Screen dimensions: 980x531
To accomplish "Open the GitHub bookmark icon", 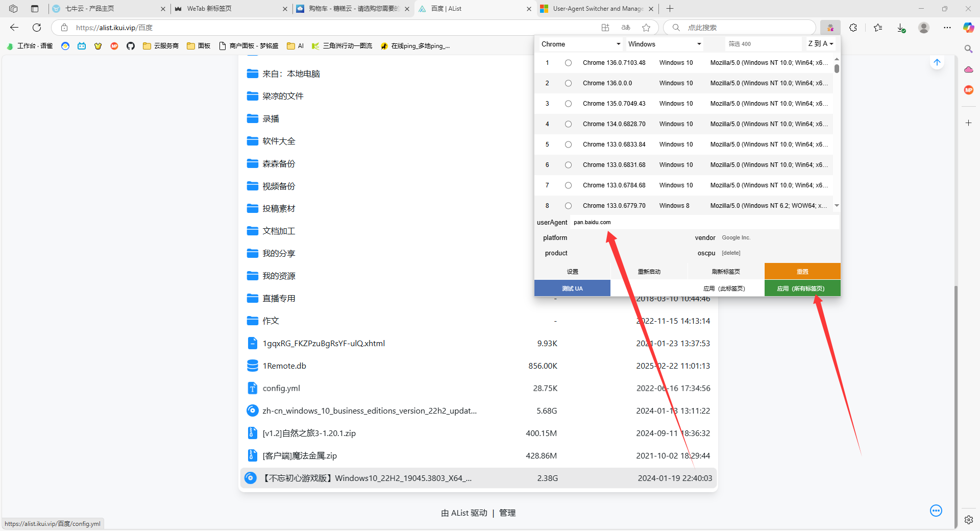I will click(131, 46).
